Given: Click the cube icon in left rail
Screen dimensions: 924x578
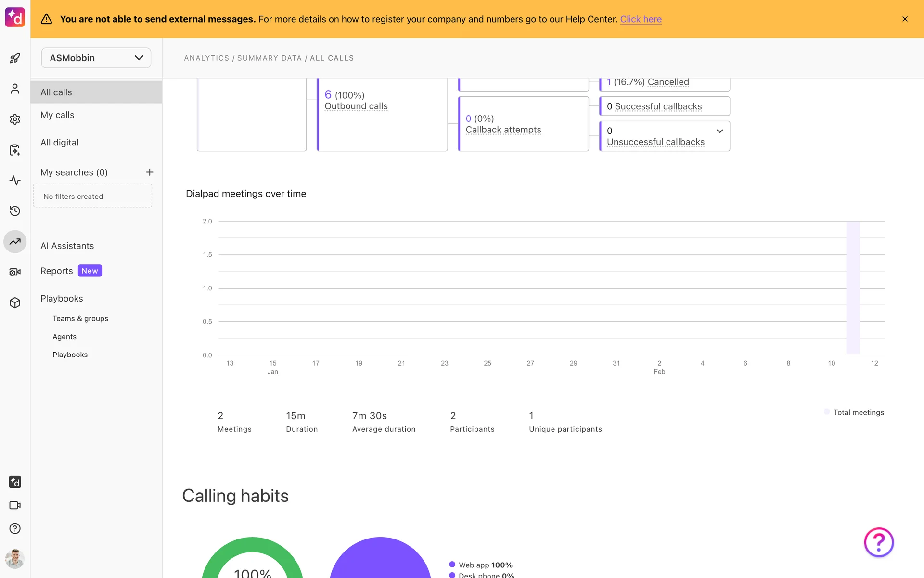Looking at the screenshot, I should pyautogui.click(x=15, y=303).
